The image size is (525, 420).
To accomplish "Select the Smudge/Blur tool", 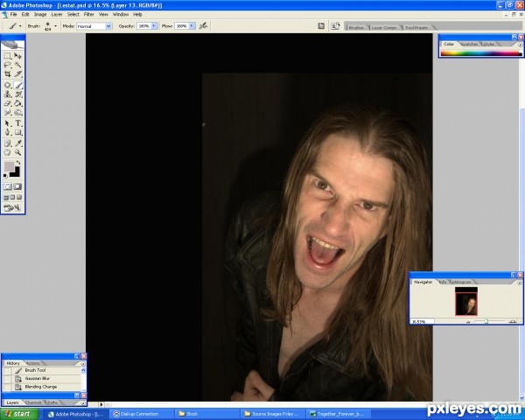I will coord(7,113).
